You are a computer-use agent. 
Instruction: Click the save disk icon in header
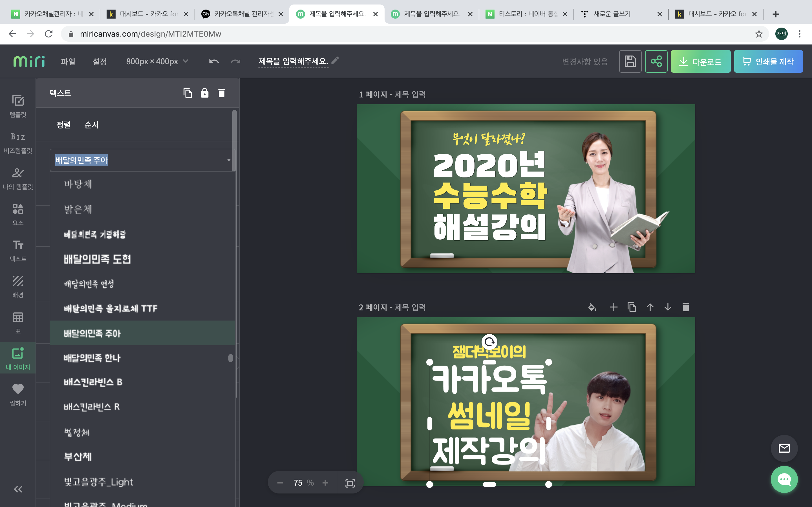(x=630, y=61)
